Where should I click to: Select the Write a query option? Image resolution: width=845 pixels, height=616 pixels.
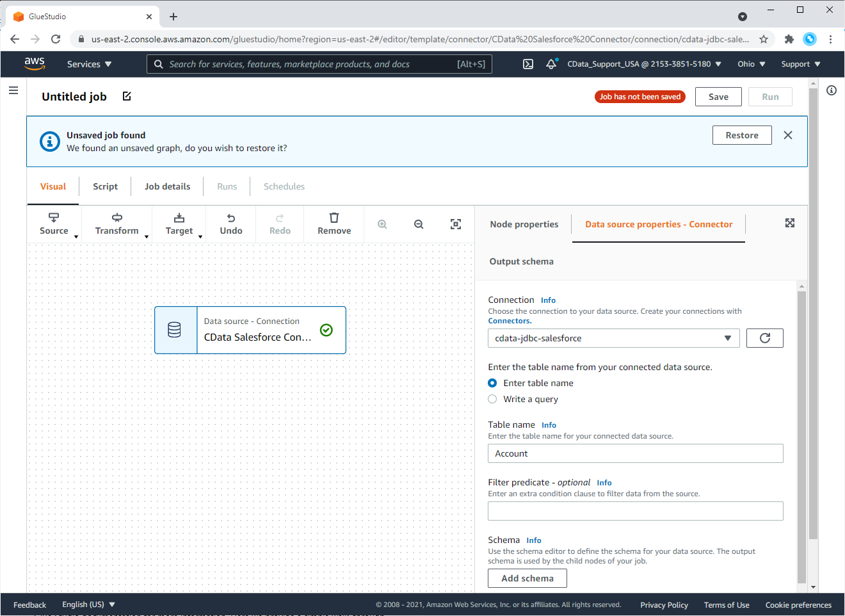tap(492, 398)
